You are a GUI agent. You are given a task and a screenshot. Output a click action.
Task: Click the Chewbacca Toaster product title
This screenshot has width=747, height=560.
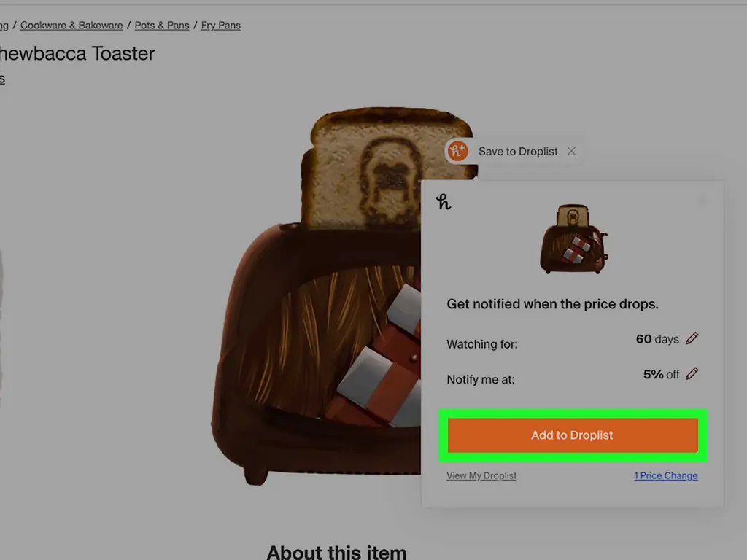pos(77,53)
